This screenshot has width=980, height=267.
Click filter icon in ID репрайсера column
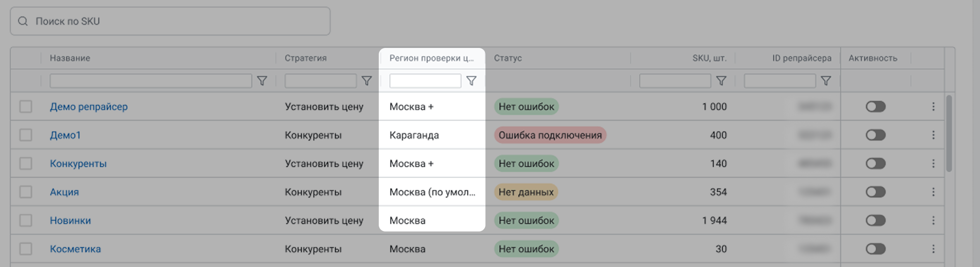[x=826, y=81]
